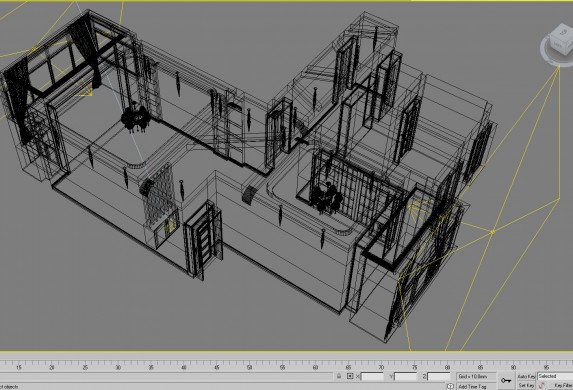Click frame 80 on the timeline

pos(447,367)
